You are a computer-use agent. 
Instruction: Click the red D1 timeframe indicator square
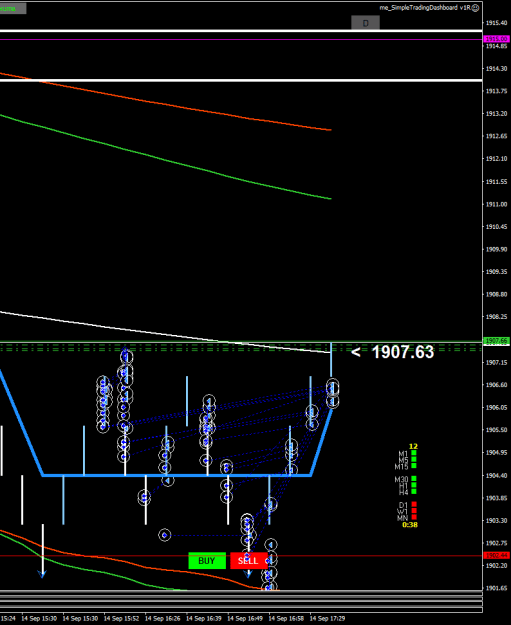pyautogui.click(x=414, y=504)
